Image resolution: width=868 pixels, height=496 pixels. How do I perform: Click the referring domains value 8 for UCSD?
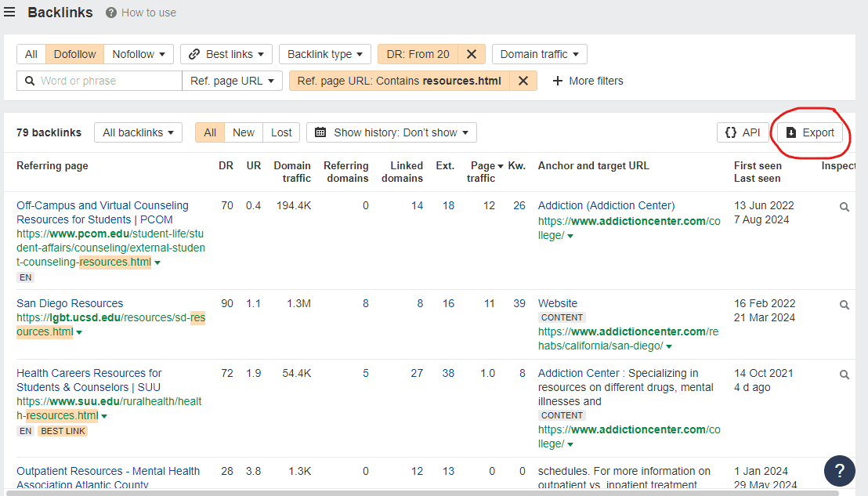point(365,303)
